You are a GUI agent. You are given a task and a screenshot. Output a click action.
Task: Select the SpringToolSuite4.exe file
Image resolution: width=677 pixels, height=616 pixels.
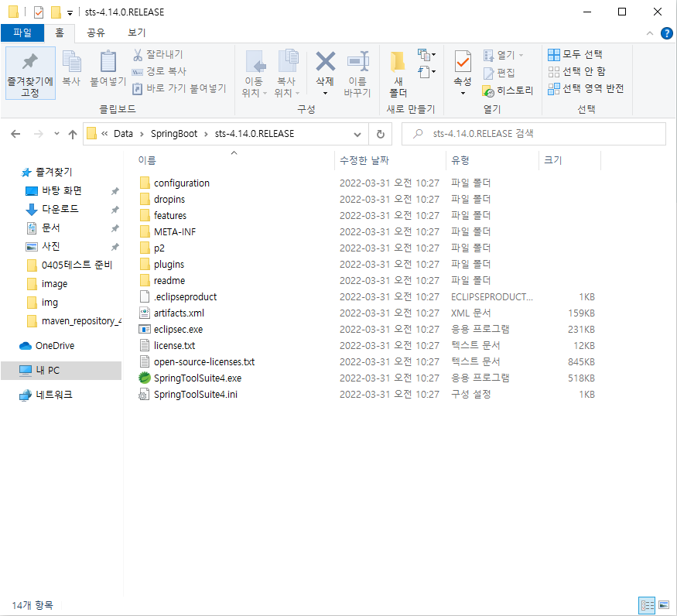[197, 378]
